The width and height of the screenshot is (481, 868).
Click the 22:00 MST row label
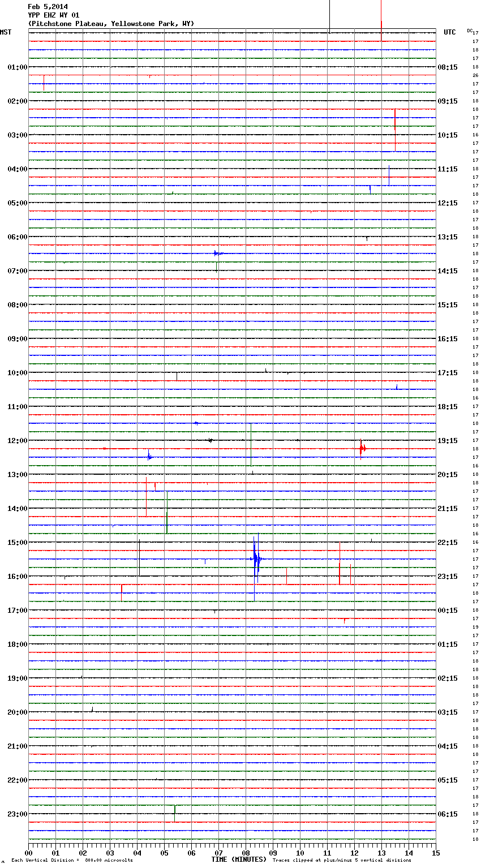[x=17, y=780]
